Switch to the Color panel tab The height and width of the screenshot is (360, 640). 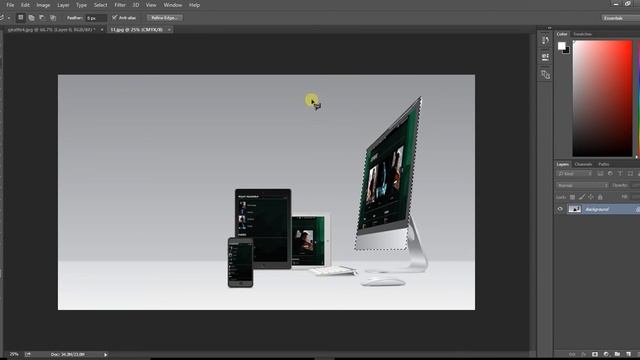tap(562, 34)
